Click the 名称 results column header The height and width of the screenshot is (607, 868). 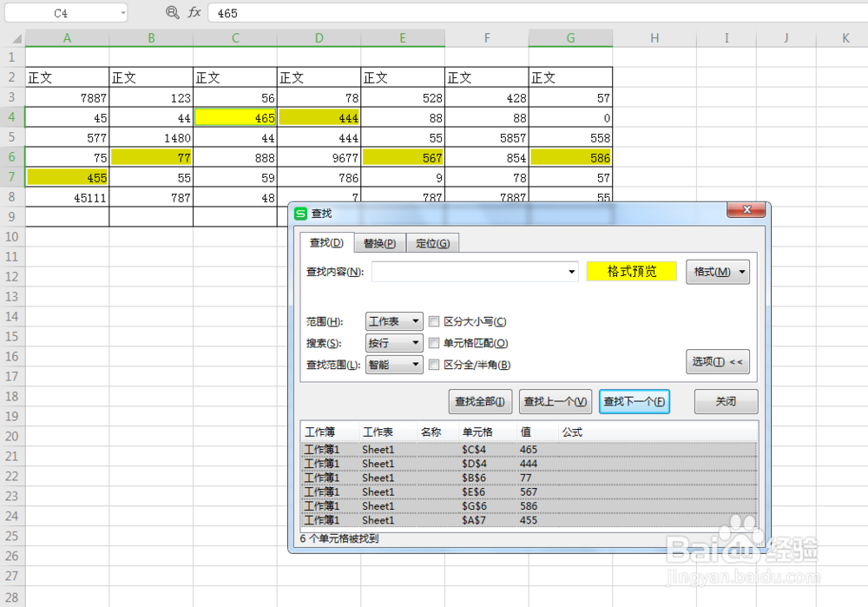click(x=437, y=432)
